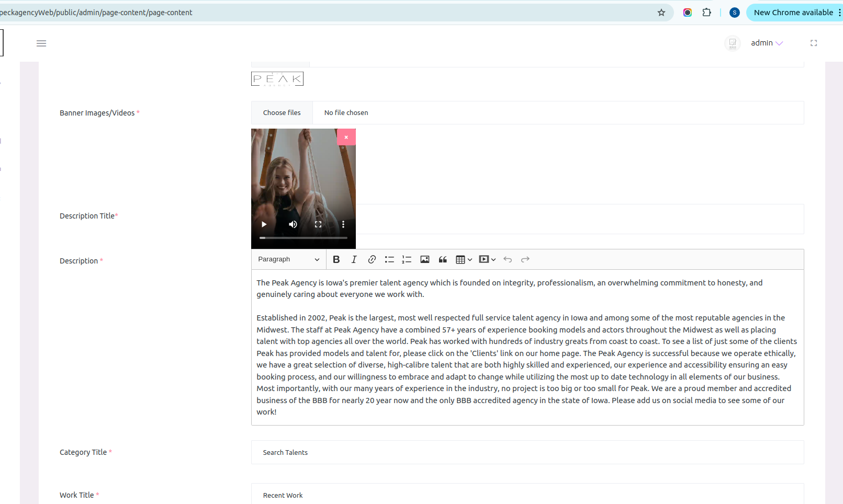Toggle bold formatting in the editor

click(x=336, y=259)
